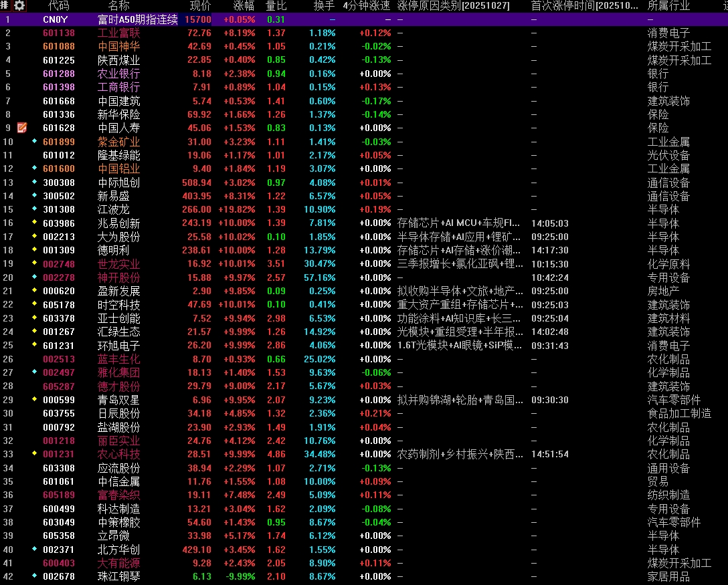The width and height of the screenshot is (728, 585).
Task: Select stock 隆基绿能
Action: tap(119, 155)
